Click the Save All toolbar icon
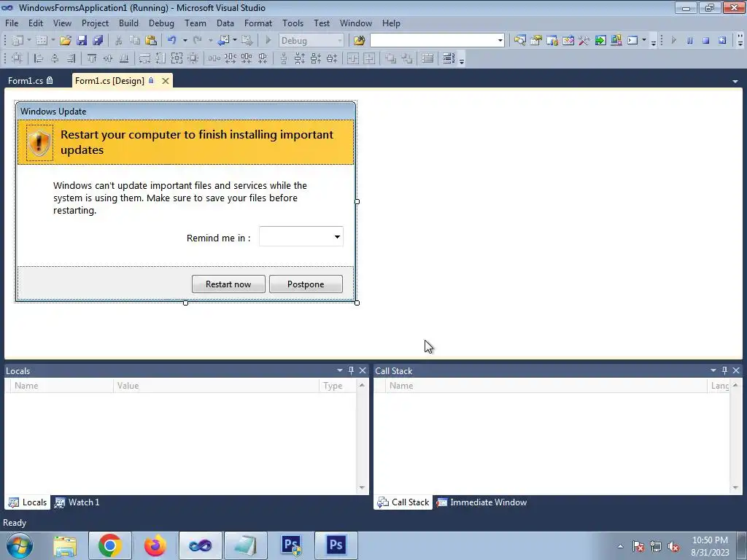747x560 pixels. 98,41
